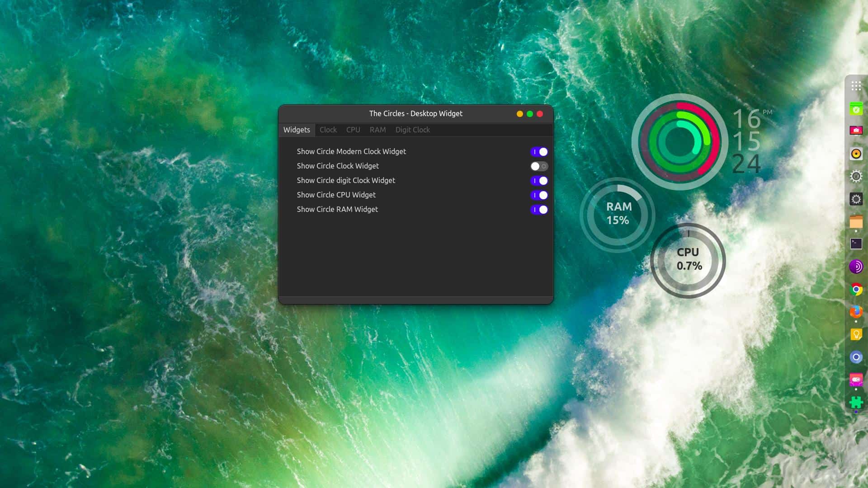
Task: Open the screenshot camera app in the dock
Action: pos(856,131)
